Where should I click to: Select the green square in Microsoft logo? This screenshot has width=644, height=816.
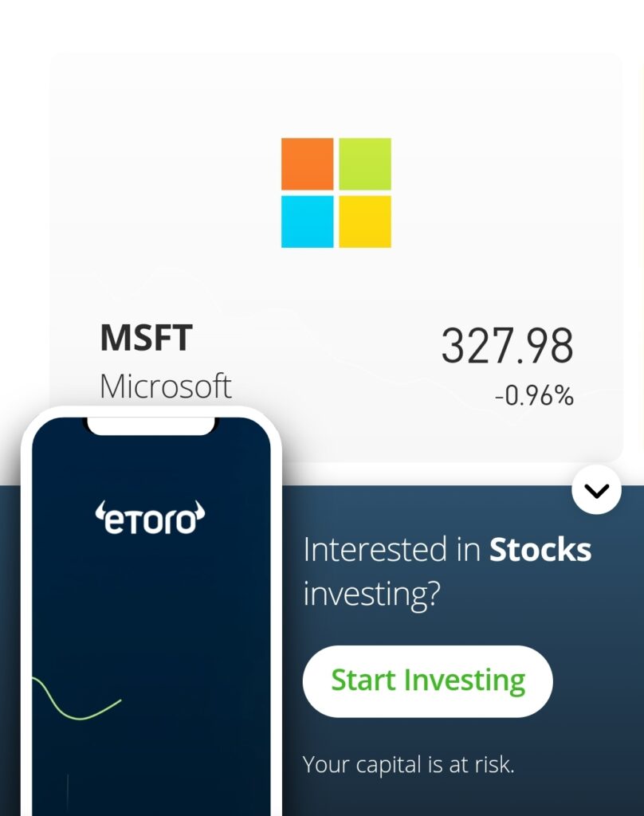point(365,163)
